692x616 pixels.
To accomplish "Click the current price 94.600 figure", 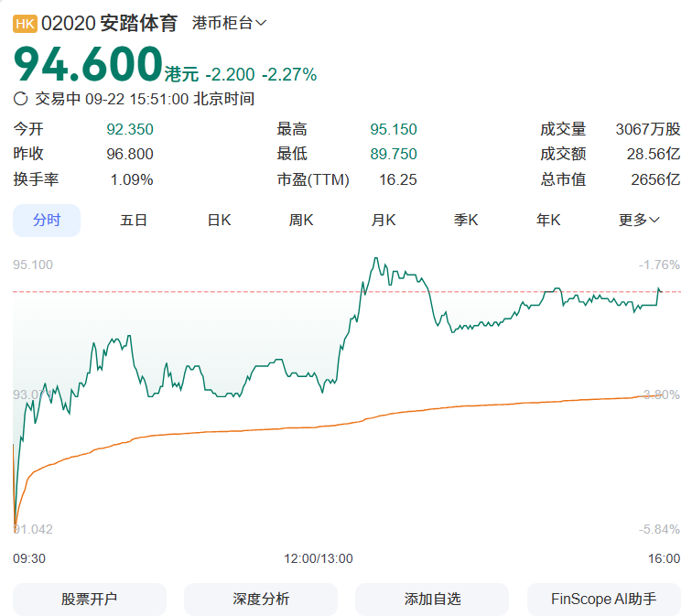I will [87, 64].
